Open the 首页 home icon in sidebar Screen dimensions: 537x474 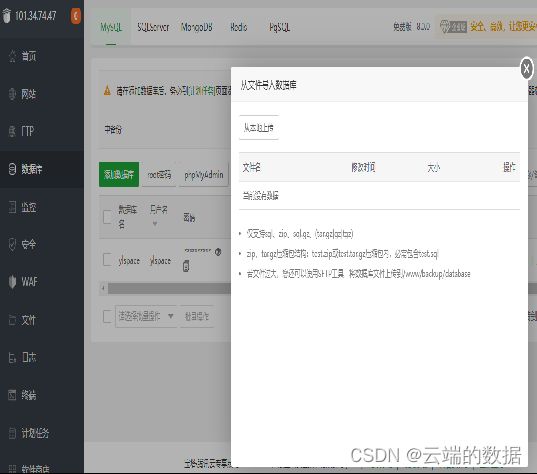[12, 56]
